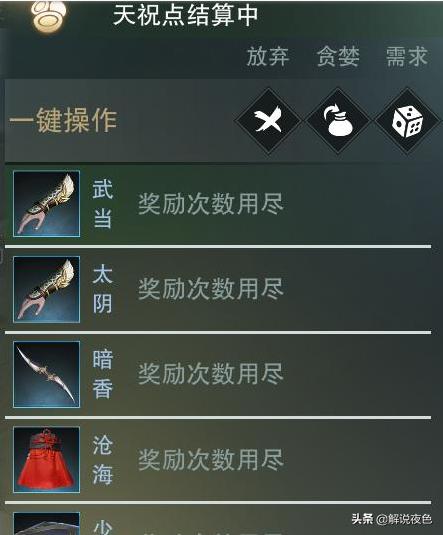The width and height of the screenshot is (443, 535).
Task: Click the 沧海 sect label
Action: pyautogui.click(x=102, y=460)
